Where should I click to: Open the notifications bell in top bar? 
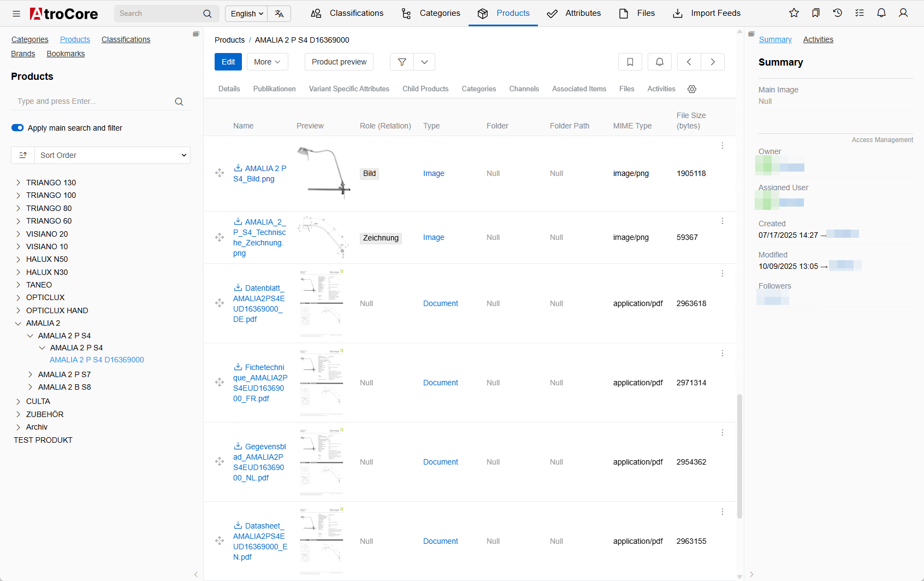[x=881, y=13]
